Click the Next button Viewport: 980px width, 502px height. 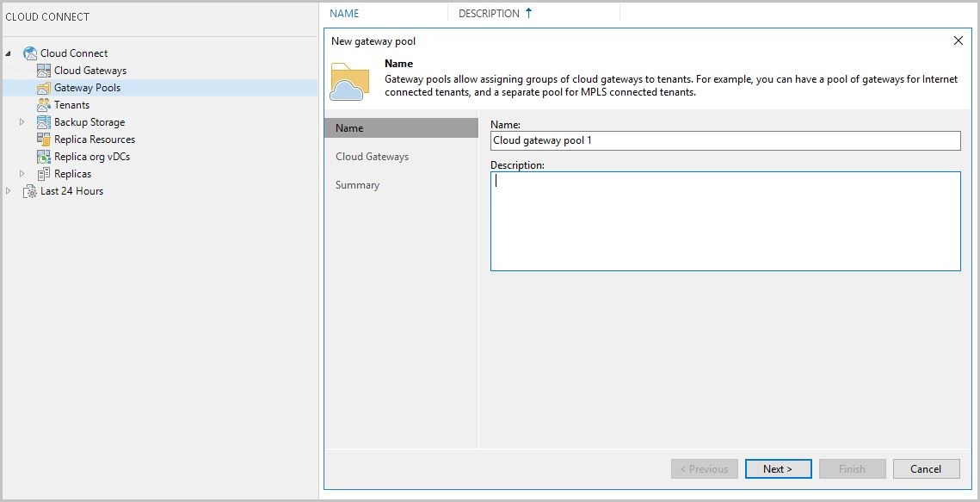778,468
